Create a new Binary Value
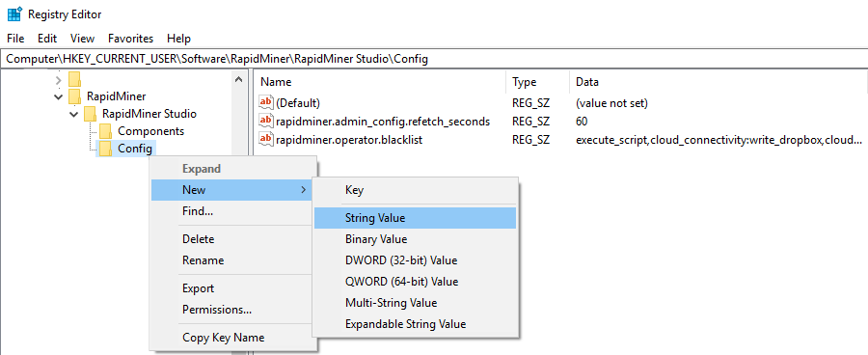 tap(415, 239)
